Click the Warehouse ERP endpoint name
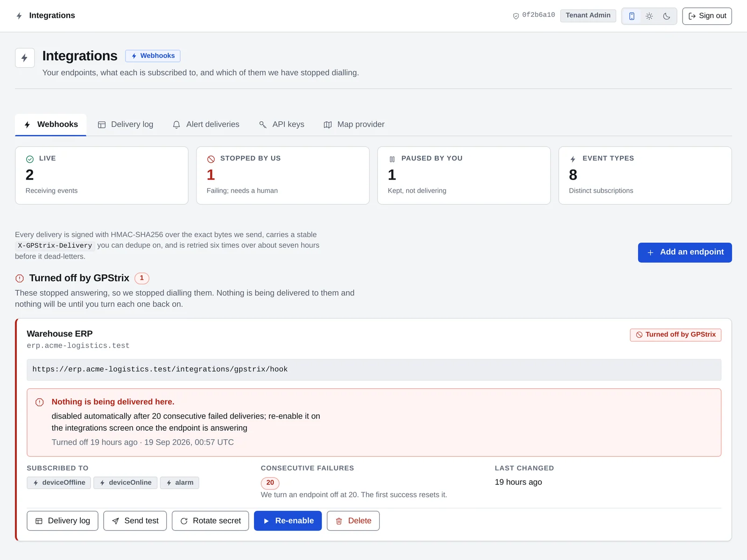 (60, 334)
